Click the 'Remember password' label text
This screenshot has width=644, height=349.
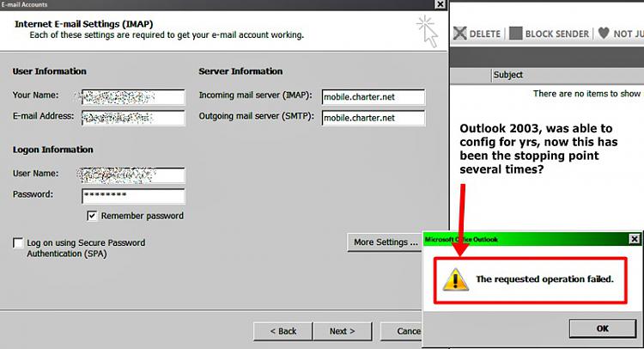[142, 216]
